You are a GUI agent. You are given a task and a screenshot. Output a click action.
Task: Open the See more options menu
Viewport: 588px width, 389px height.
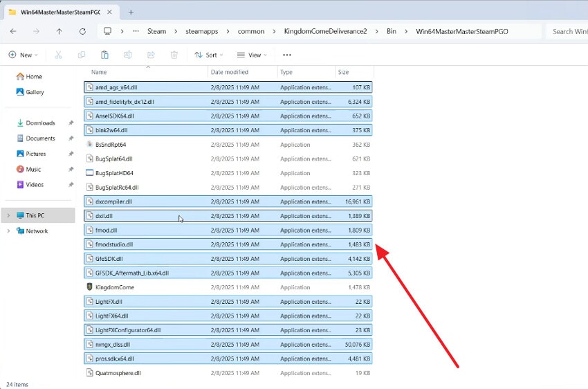287,55
